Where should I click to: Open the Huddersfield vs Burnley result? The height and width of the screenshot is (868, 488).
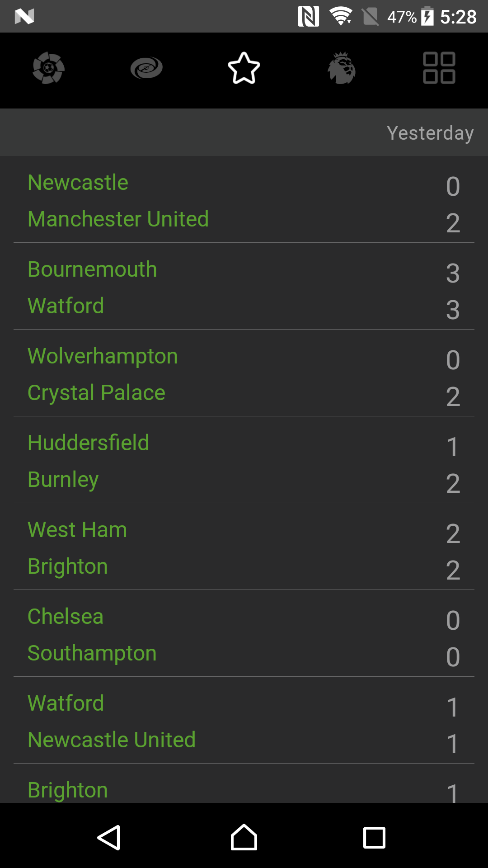pyautogui.click(x=244, y=461)
